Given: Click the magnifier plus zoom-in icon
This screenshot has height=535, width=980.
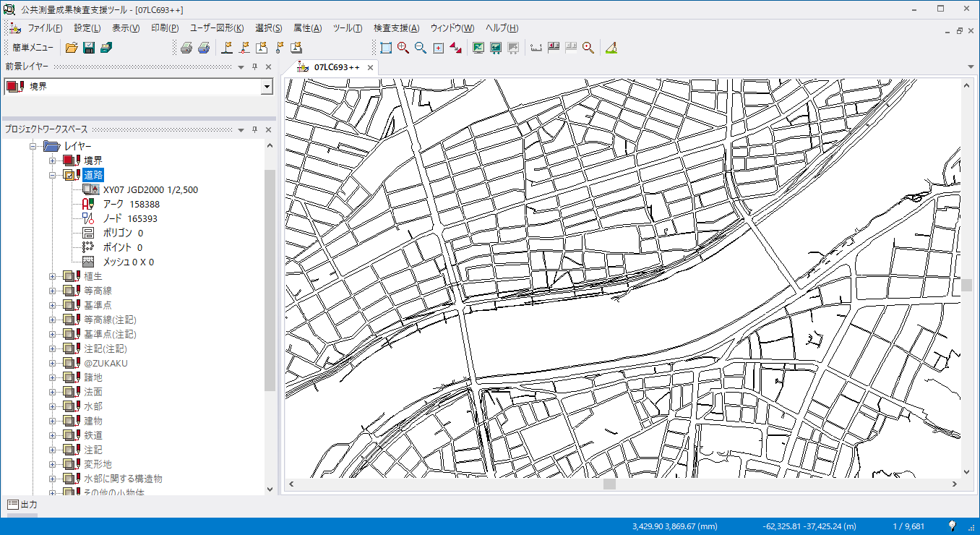Looking at the screenshot, I should pos(403,48).
